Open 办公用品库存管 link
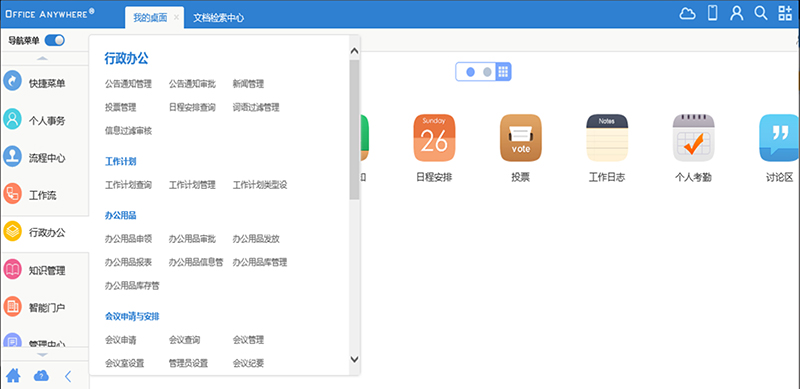This screenshot has height=389, width=800. point(132,285)
